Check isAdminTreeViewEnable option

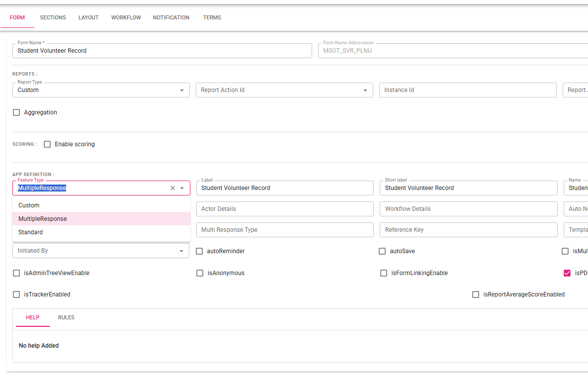tap(16, 273)
